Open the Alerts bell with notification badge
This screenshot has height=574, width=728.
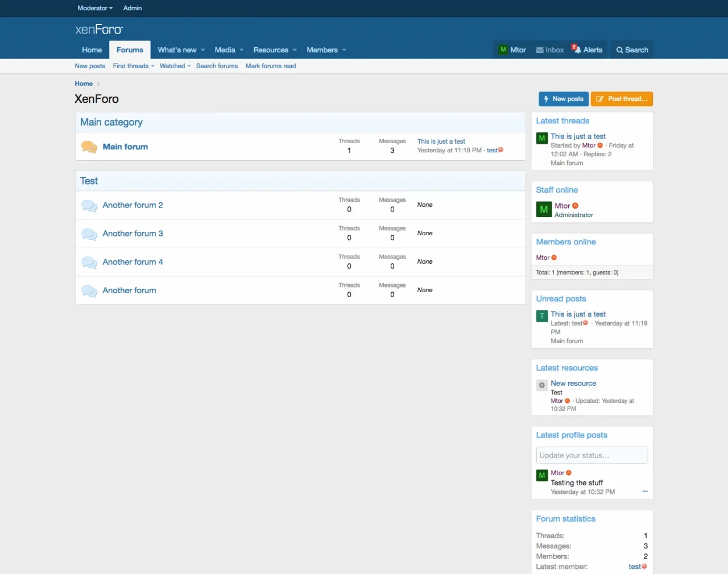[576, 49]
